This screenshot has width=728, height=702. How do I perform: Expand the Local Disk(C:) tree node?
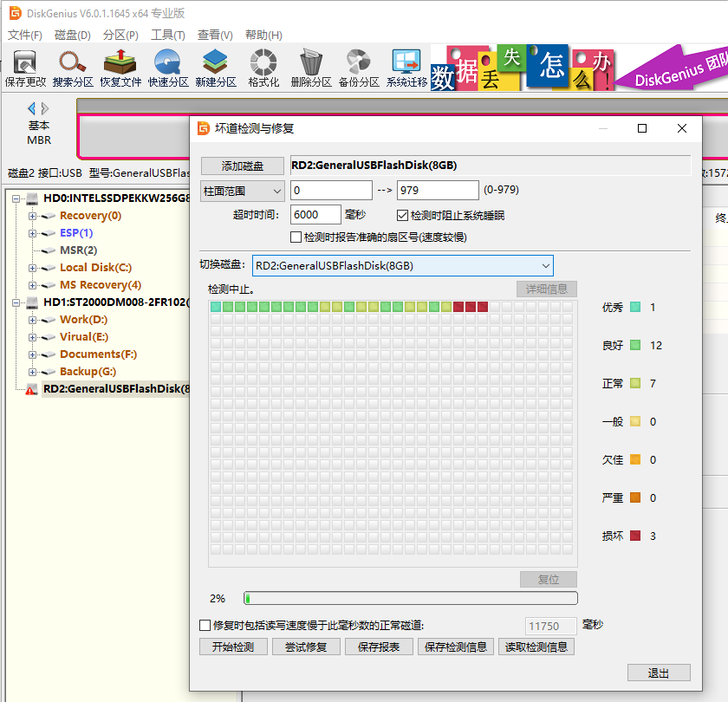point(33,268)
